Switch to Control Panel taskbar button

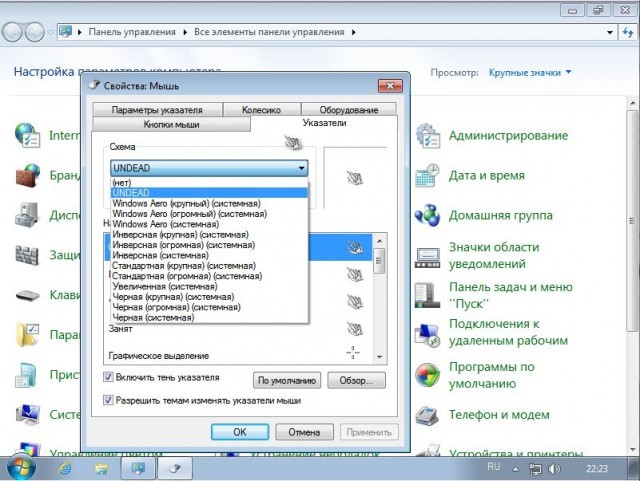[x=138, y=468]
